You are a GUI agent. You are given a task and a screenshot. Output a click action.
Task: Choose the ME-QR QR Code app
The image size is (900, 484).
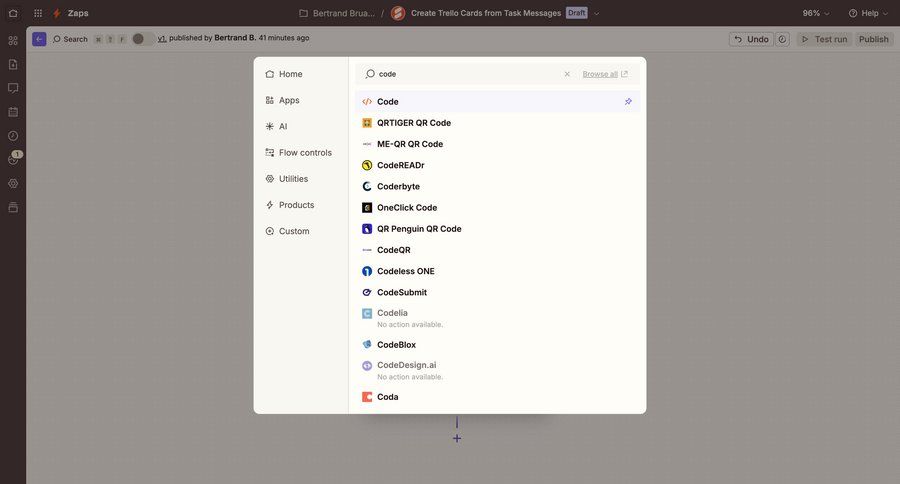(x=497, y=144)
